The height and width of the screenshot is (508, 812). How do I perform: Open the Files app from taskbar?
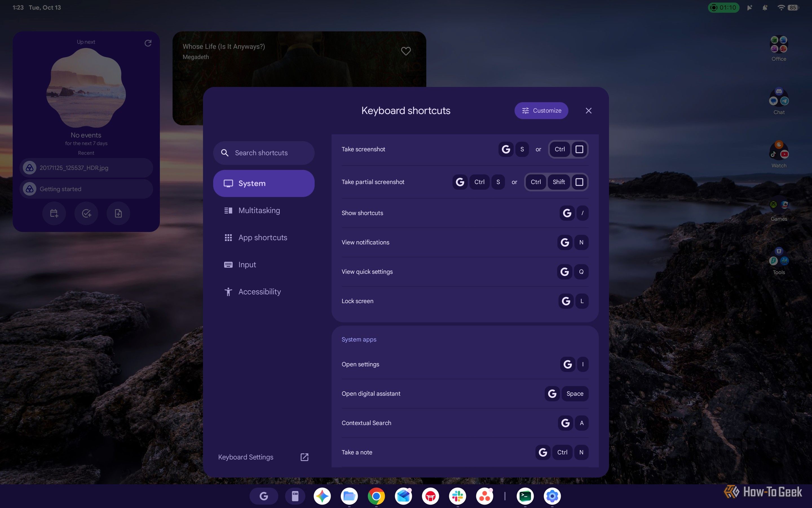349,496
